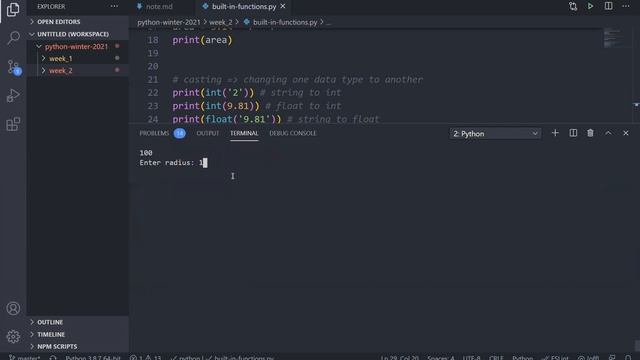
Task: Click python-winter-2021 in the breadcrumb
Action: 169,22
